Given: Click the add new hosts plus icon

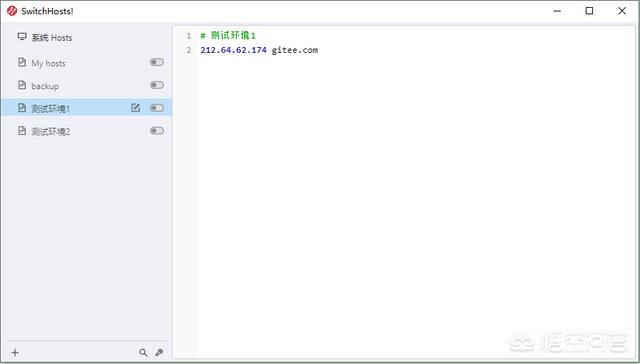Looking at the screenshot, I should (15, 353).
